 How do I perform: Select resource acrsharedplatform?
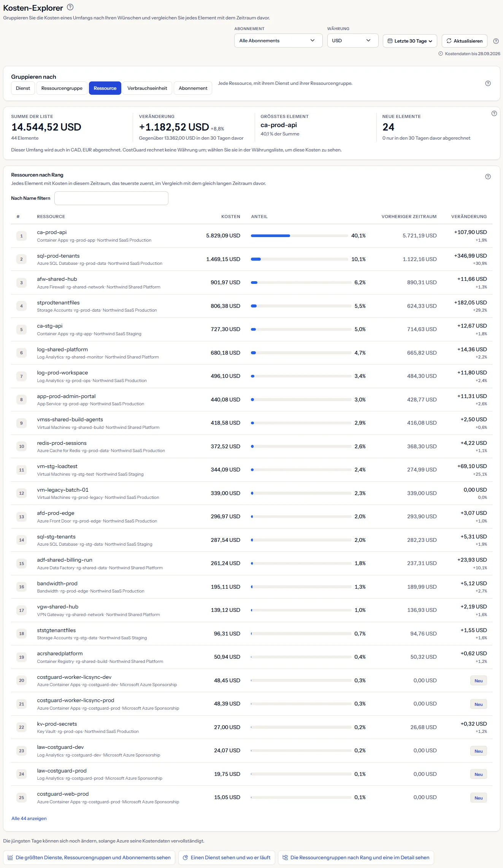pyautogui.click(x=60, y=653)
